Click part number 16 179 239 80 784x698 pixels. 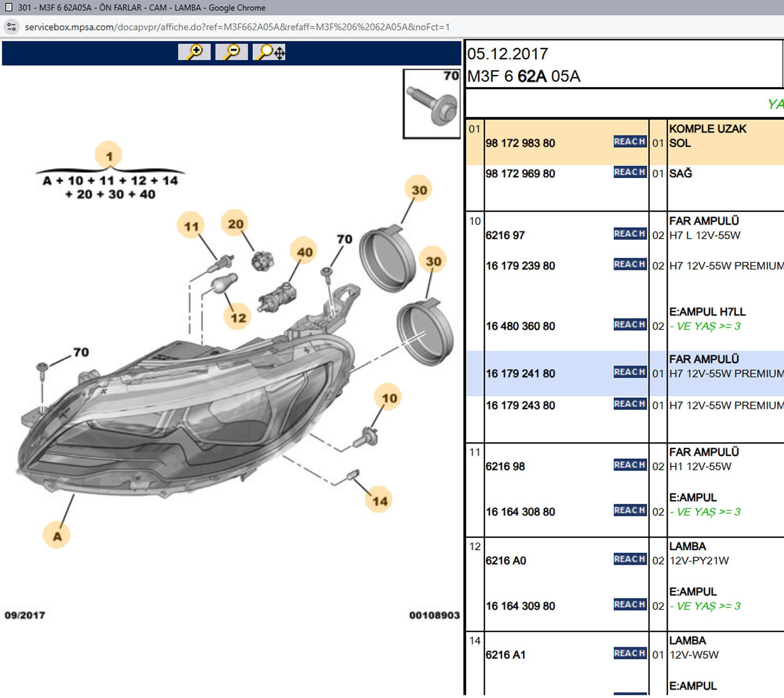click(x=520, y=266)
